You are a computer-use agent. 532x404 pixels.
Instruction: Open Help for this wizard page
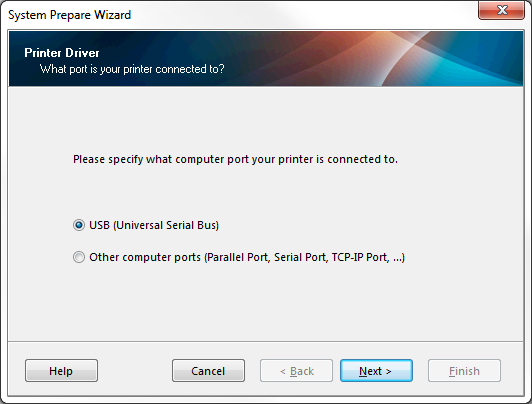tap(61, 371)
